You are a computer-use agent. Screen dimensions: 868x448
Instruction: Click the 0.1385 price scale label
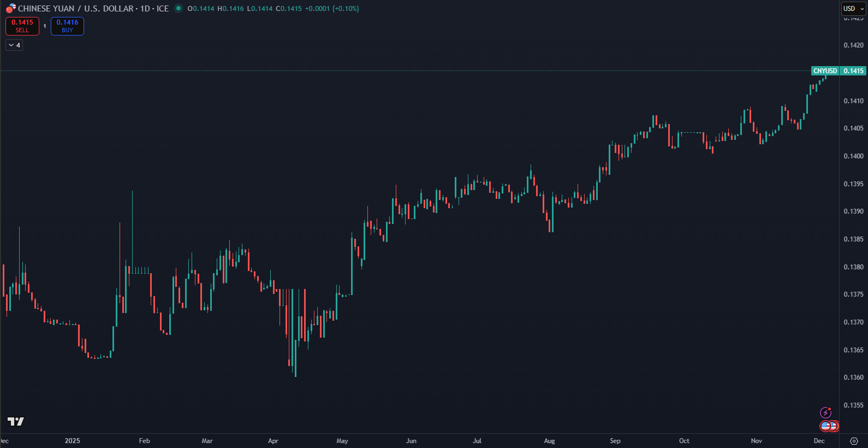coord(854,239)
